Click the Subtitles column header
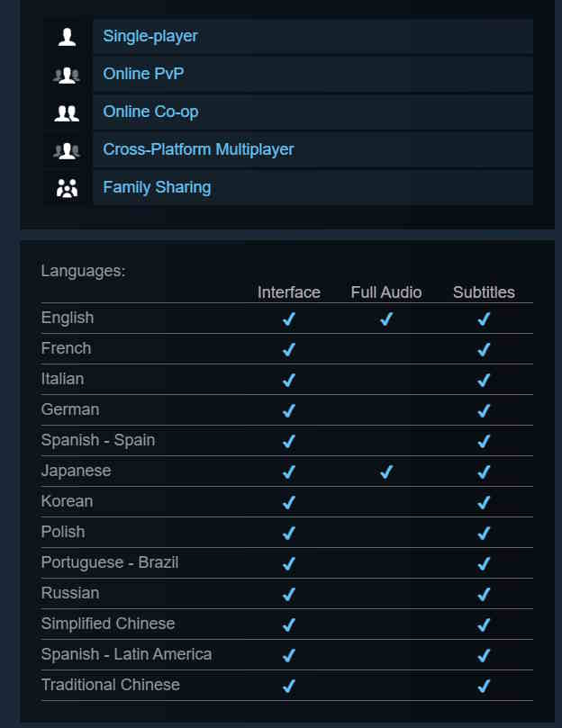 point(484,292)
